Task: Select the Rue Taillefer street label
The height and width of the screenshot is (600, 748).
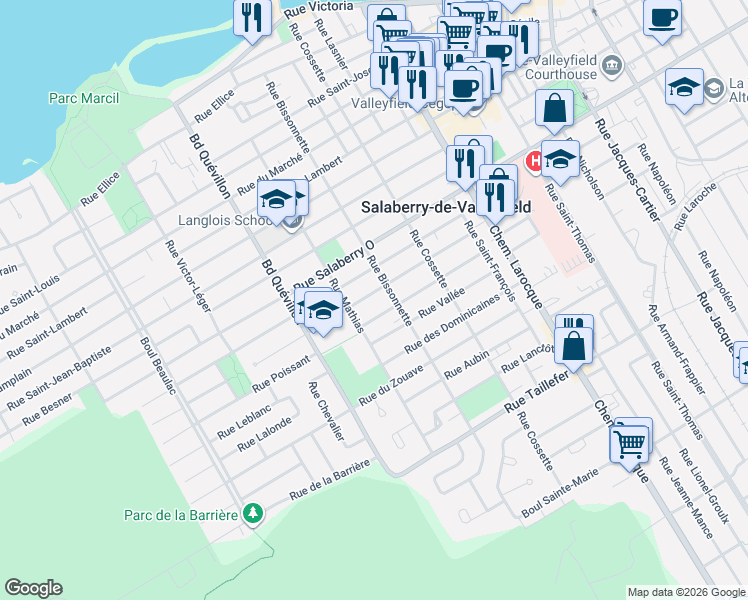Action: (x=537, y=392)
